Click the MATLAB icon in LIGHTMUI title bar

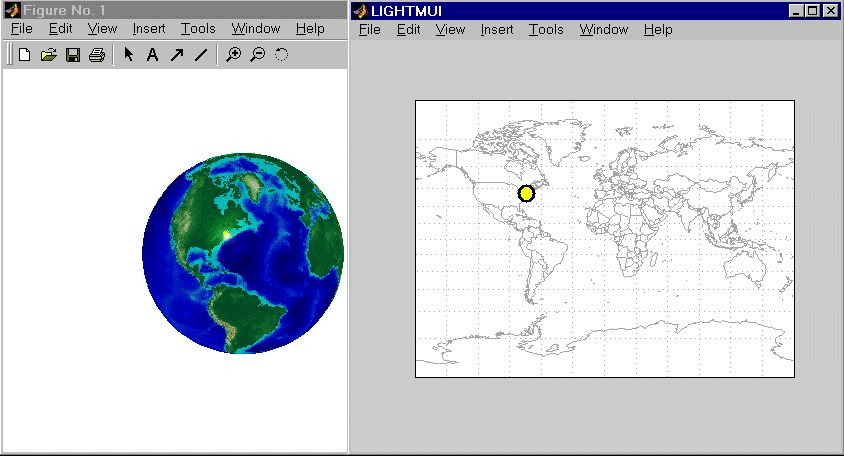point(360,11)
